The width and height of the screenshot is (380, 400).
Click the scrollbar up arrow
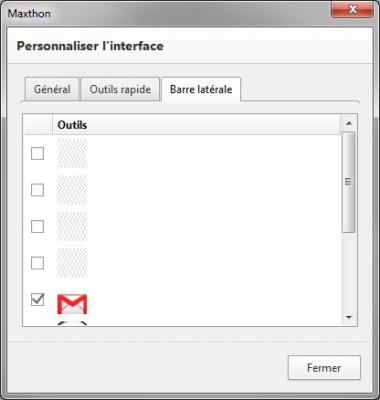pyautogui.click(x=349, y=123)
